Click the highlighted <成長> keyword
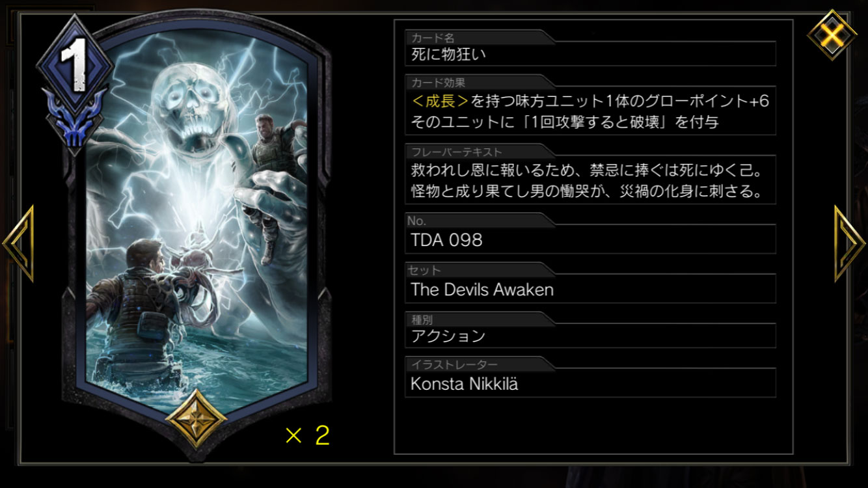868x488 pixels. point(440,101)
